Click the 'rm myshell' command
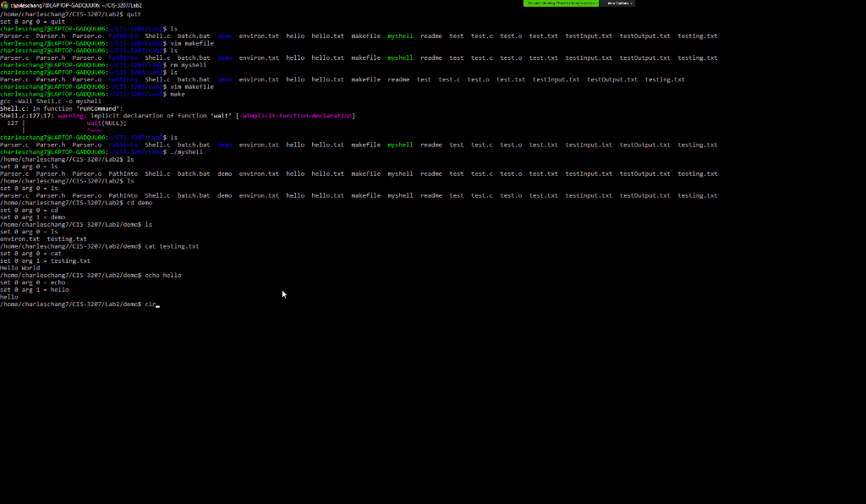 [189, 65]
